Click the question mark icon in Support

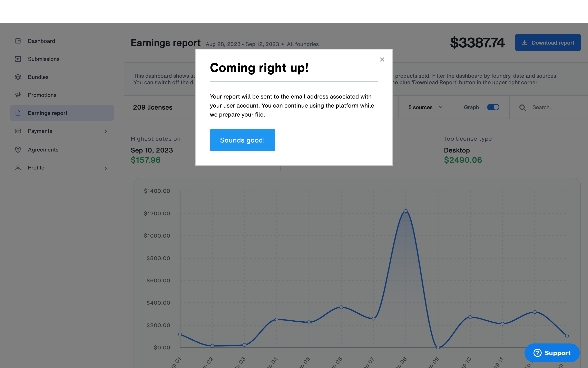click(537, 353)
